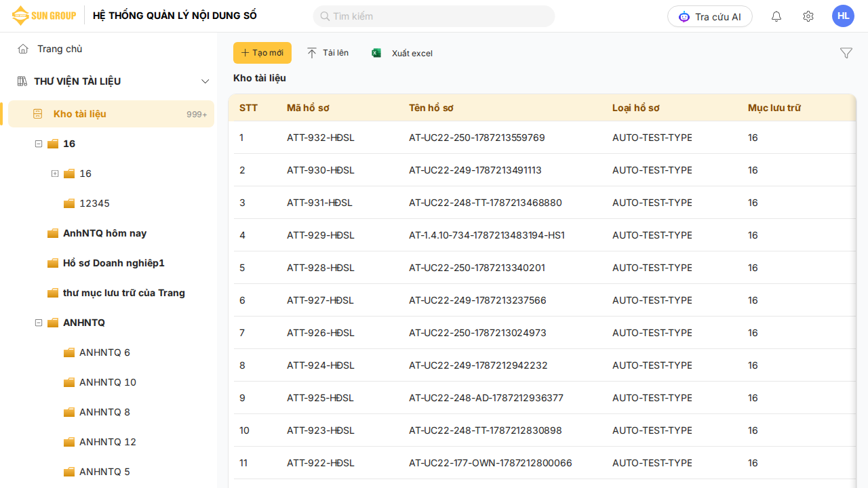Click the upload arrow icon
The height and width of the screenshot is (488, 868).
[x=312, y=53]
